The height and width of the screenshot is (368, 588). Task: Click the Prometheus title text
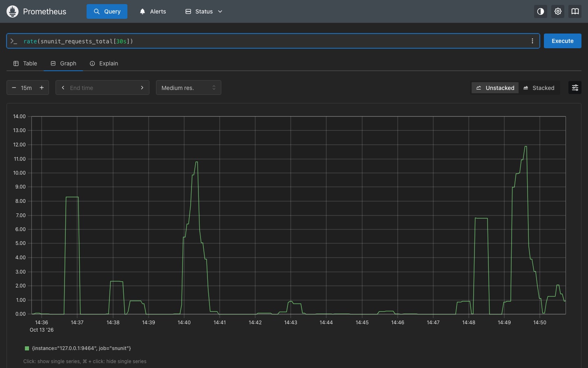(x=45, y=11)
